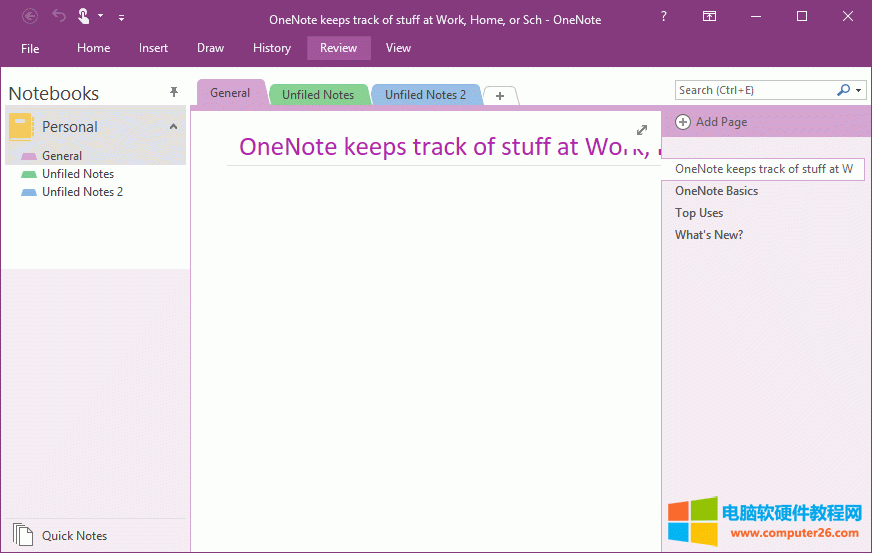Open search scope dropdown arrow
Screen dimensions: 872x553
tap(859, 90)
